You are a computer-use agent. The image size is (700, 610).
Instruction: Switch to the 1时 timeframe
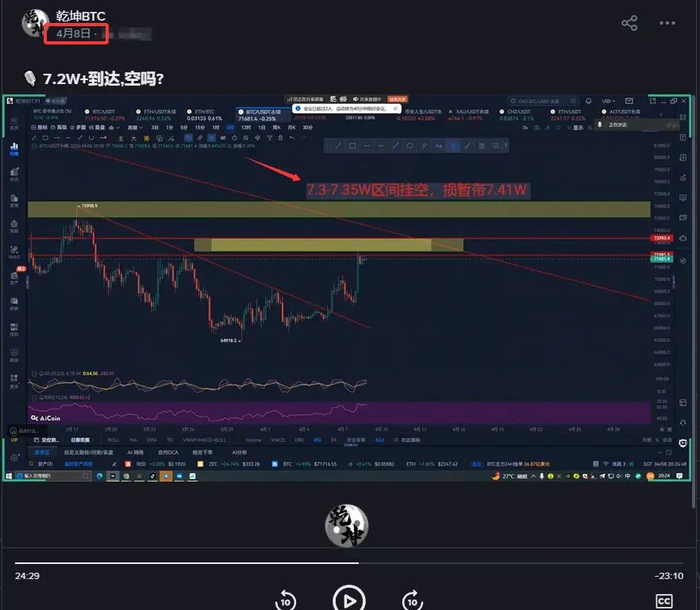point(215,128)
